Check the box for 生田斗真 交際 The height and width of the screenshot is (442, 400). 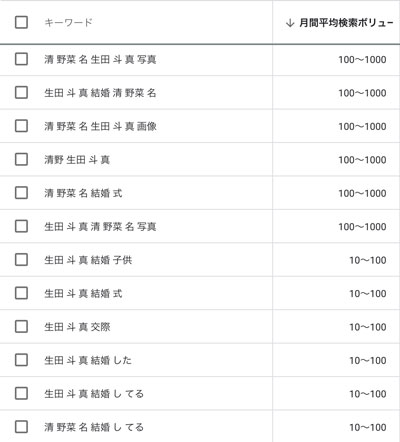pos(21,327)
